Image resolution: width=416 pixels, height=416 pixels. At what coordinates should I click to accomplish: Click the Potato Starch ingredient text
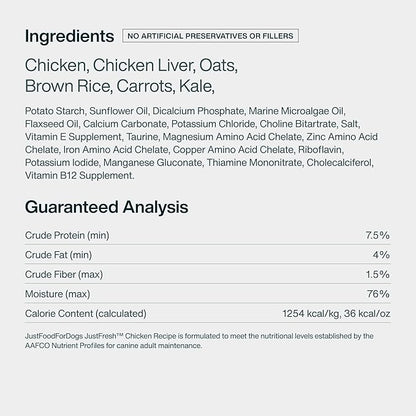[55, 111]
